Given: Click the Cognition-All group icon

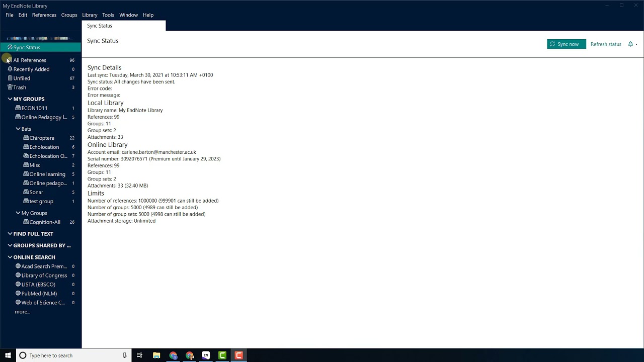Looking at the screenshot, I should (26, 222).
